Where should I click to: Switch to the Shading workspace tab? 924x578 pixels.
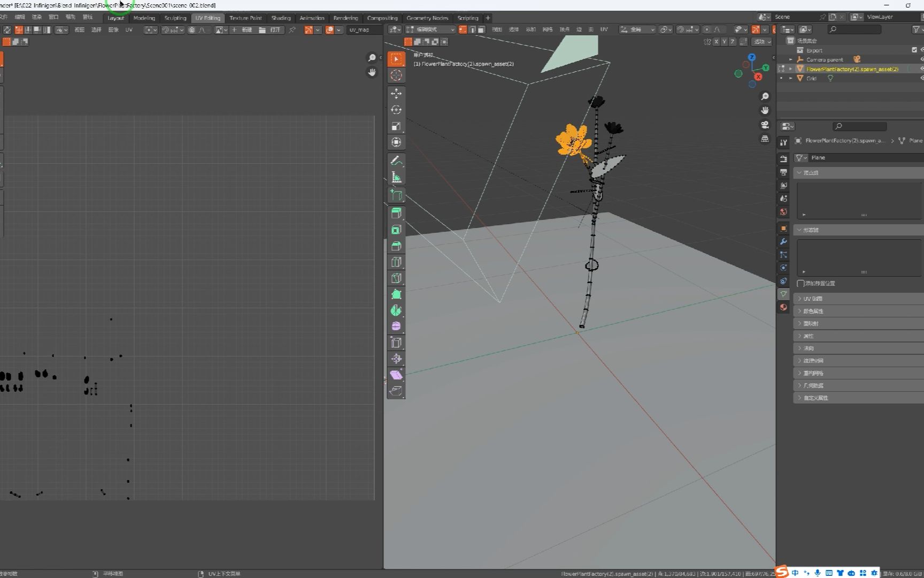[x=281, y=18]
